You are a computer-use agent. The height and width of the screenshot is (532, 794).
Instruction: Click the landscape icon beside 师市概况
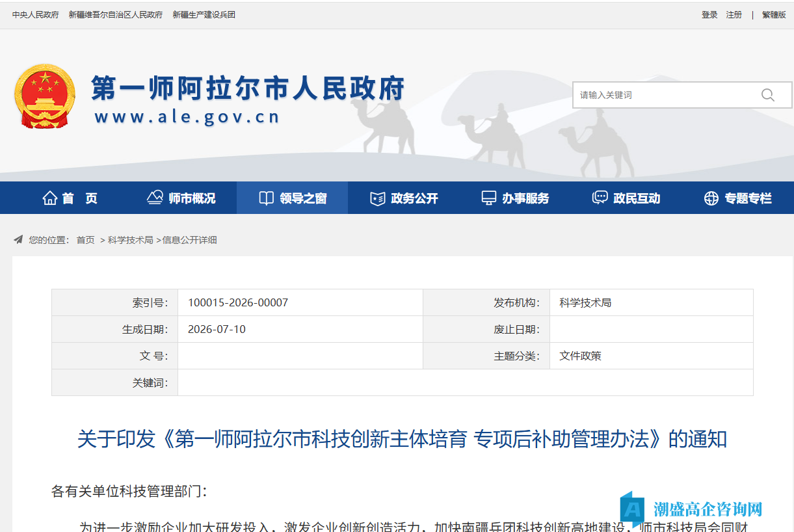pos(155,198)
